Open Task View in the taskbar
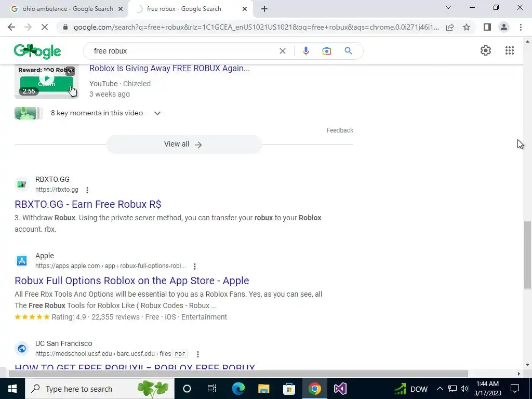Viewport: 532px width, 399px height. click(212, 389)
